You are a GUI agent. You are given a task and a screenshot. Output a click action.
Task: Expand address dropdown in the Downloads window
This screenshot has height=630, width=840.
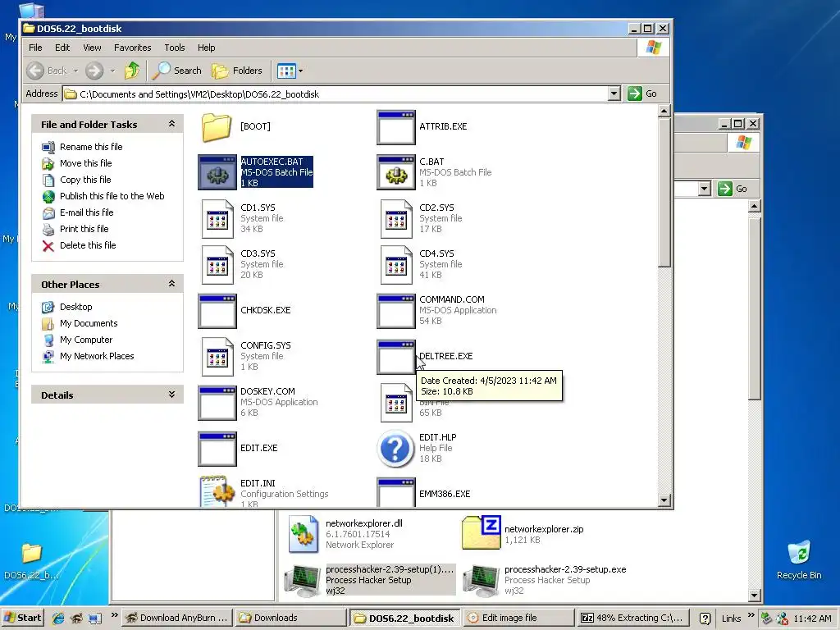click(705, 189)
